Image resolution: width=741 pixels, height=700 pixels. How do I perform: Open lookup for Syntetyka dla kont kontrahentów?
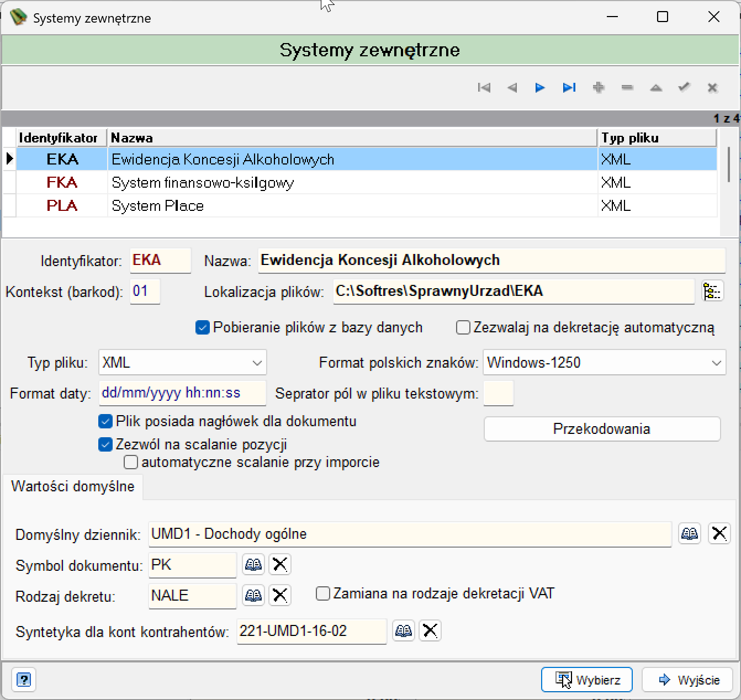click(x=404, y=630)
